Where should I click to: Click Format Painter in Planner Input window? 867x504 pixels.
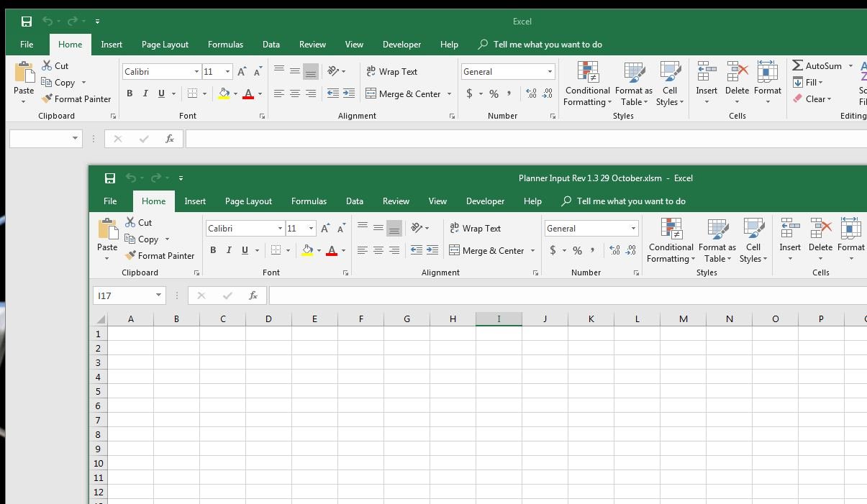point(159,255)
